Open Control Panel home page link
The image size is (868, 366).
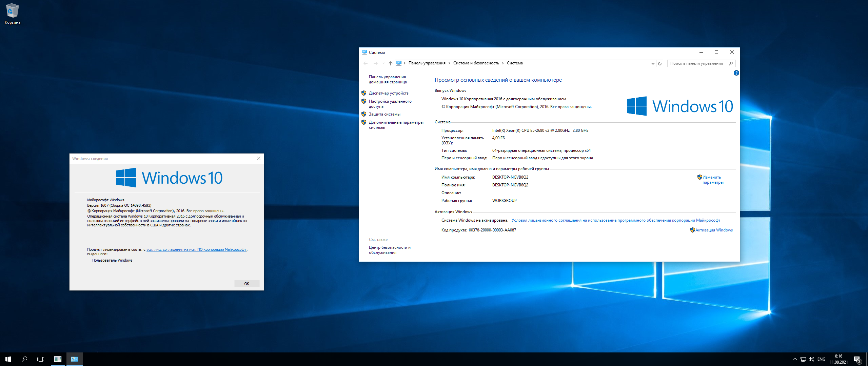coord(390,80)
